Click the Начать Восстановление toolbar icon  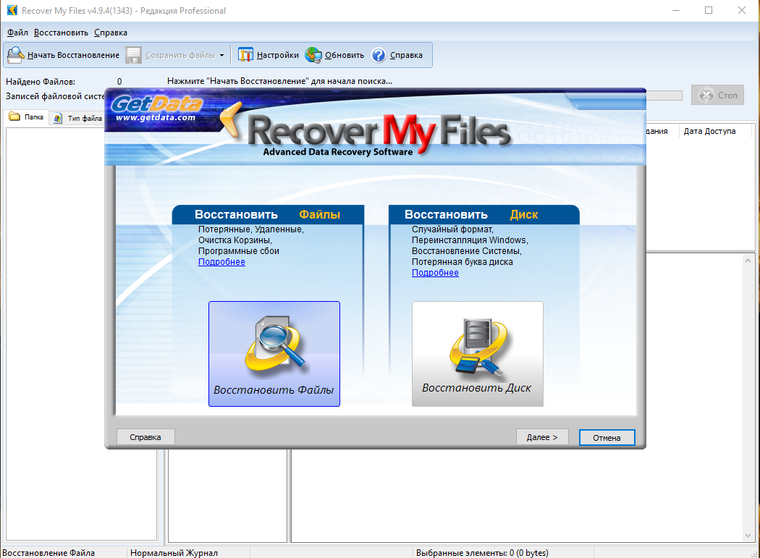coord(16,55)
